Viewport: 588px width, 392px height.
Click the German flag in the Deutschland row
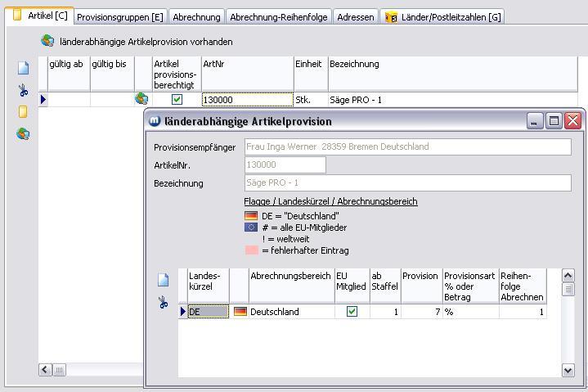pyautogui.click(x=240, y=312)
